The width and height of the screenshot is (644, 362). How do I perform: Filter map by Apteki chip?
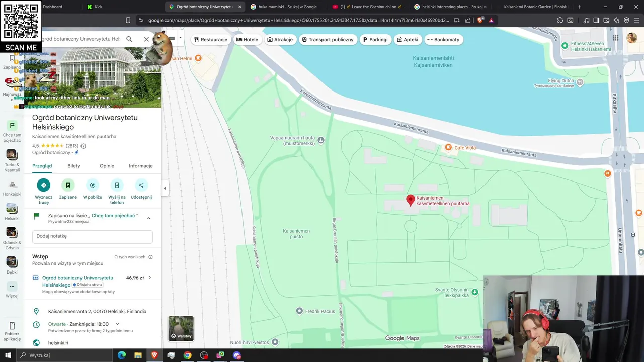[407, 40]
